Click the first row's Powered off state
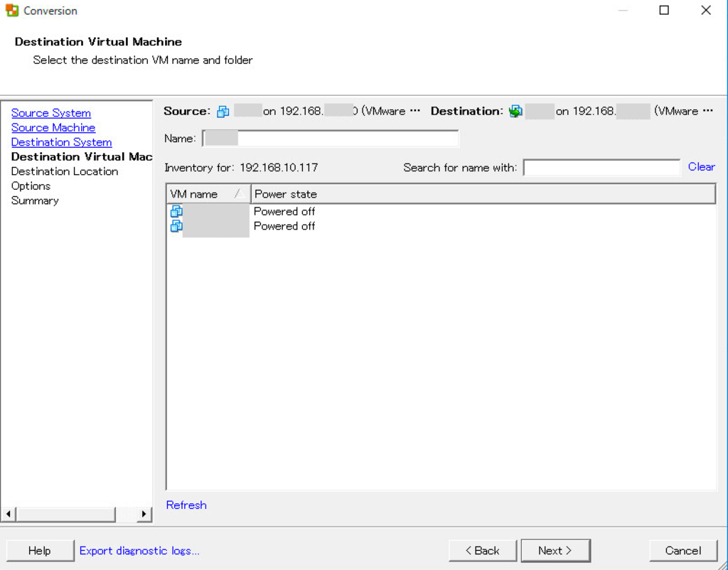The width and height of the screenshot is (728, 570). (284, 211)
